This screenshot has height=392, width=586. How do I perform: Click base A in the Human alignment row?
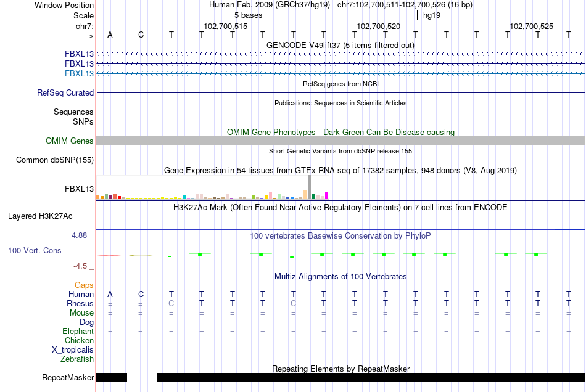pos(110,294)
